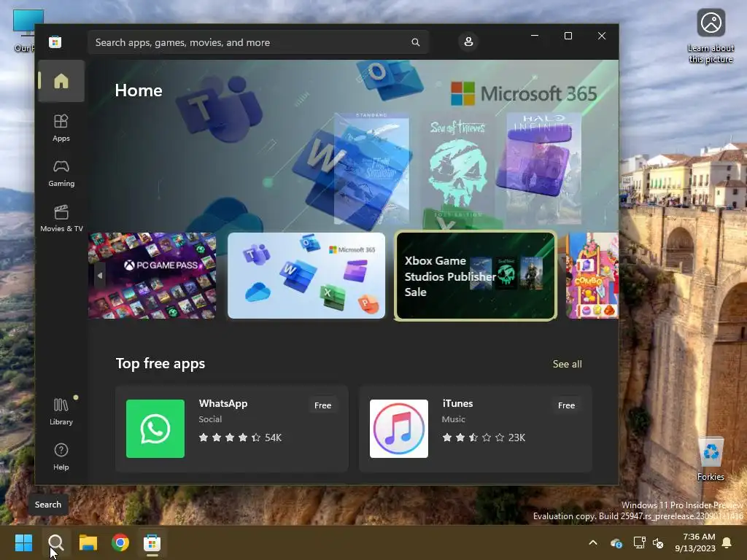Screen dimensions: 747x560
Task: Launch File Explorer from taskbar
Action: coord(88,542)
